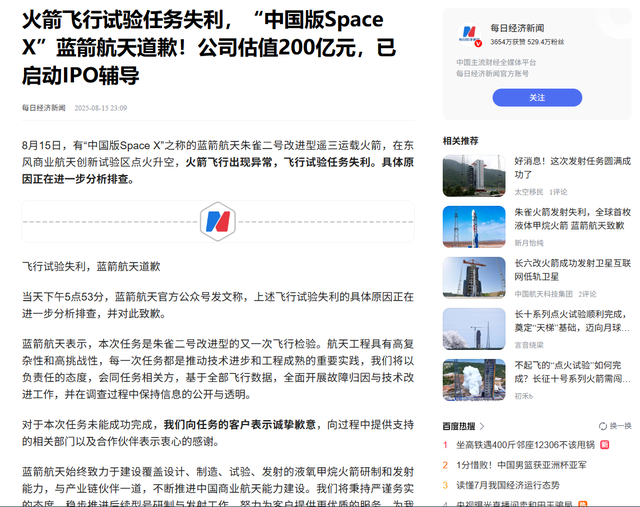
Task: Open article 不起飞的"点火试验"如何完成
Action: tap(572, 372)
